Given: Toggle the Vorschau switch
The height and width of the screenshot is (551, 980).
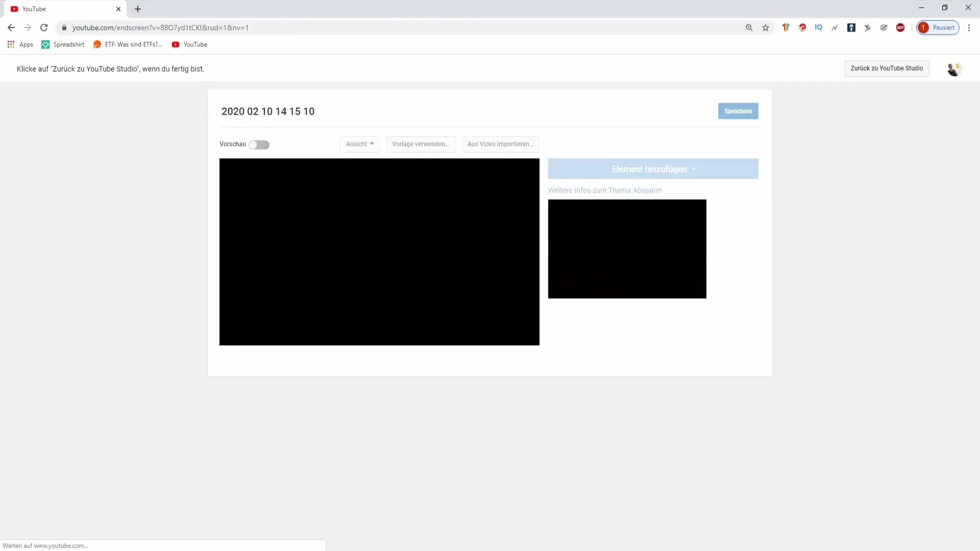Looking at the screenshot, I should pyautogui.click(x=259, y=145).
